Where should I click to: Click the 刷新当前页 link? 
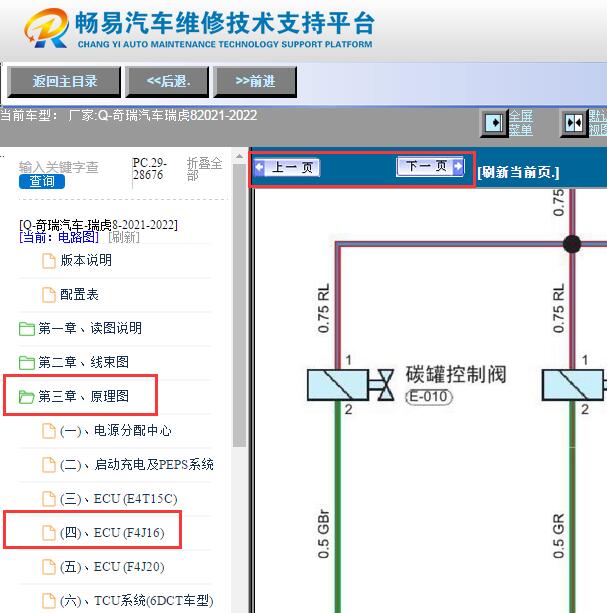(518, 172)
